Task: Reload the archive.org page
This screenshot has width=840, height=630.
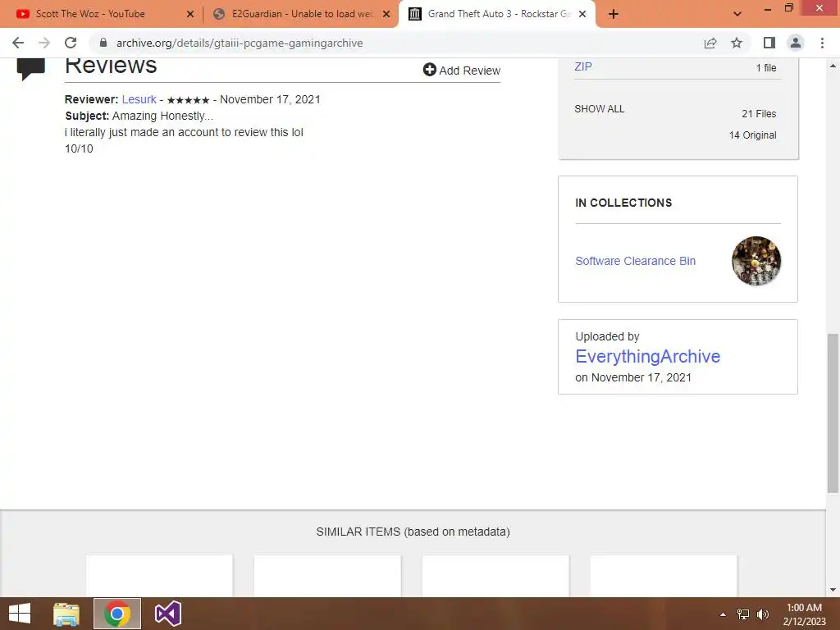Action: coord(71,43)
